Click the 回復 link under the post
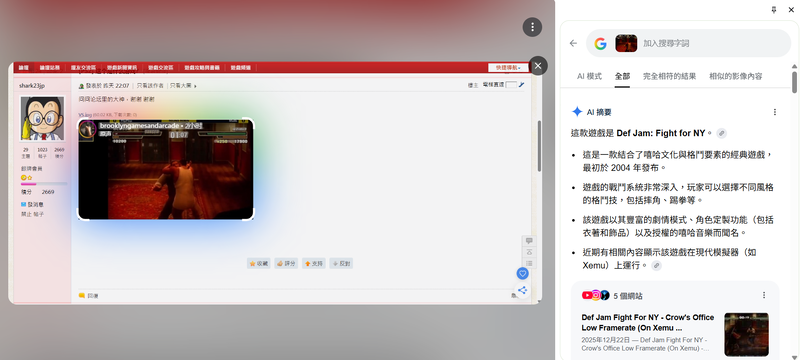The width and height of the screenshot is (800, 360). click(x=89, y=295)
